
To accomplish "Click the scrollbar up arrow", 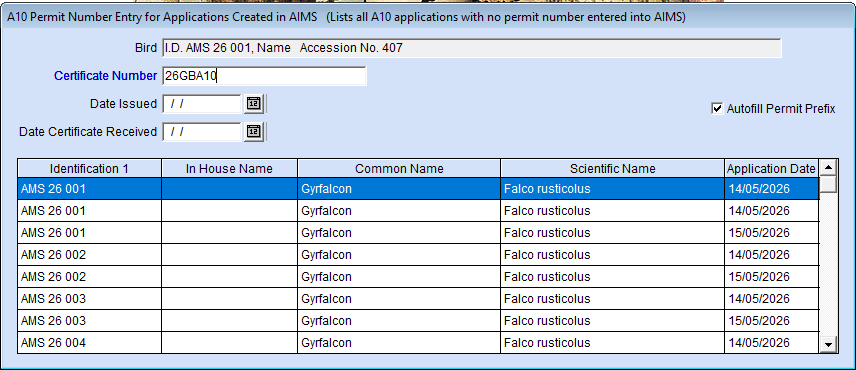I will coord(829,168).
